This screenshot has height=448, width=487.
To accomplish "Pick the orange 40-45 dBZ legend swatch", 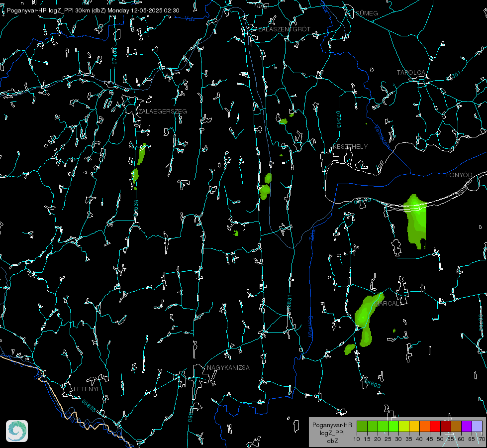I will coord(425,426).
